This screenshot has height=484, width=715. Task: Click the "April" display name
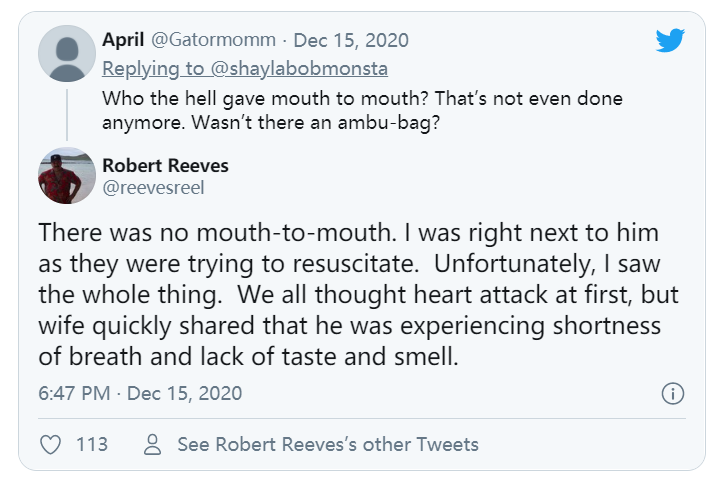pos(124,40)
